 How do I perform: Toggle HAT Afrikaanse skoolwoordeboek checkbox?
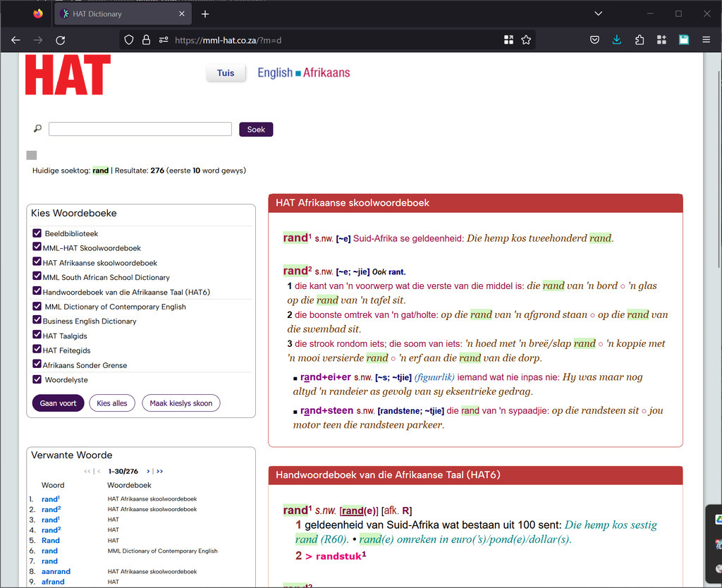click(x=37, y=262)
